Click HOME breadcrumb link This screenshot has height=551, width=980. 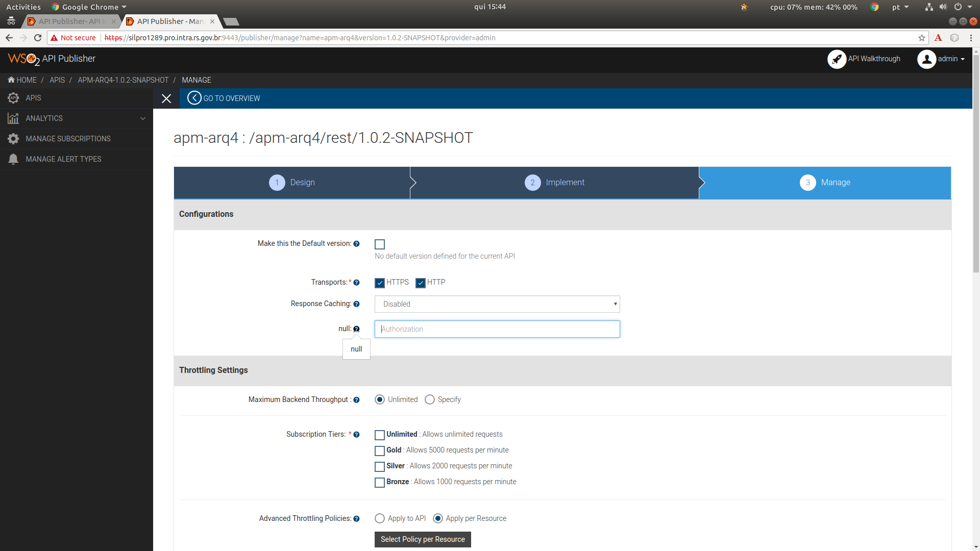[27, 80]
